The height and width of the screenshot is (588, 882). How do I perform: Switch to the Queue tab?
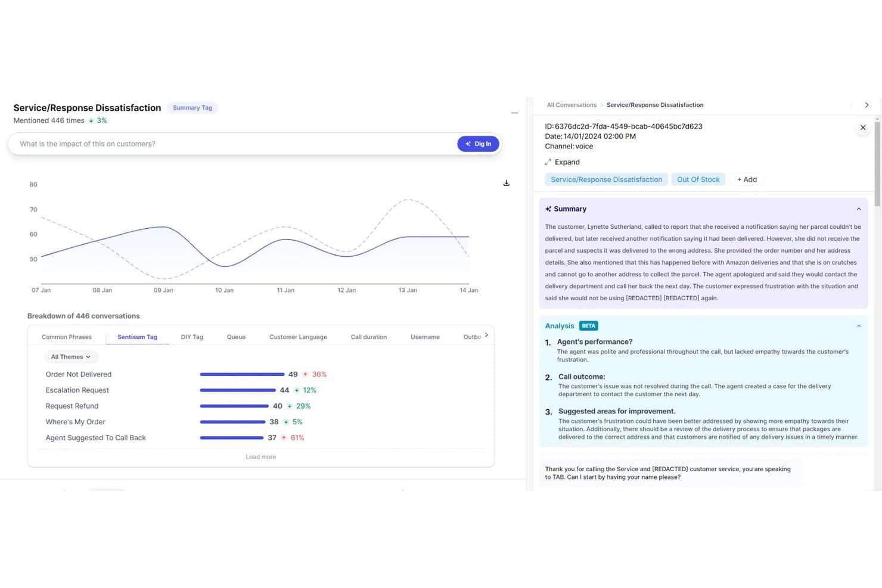click(236, 337)
